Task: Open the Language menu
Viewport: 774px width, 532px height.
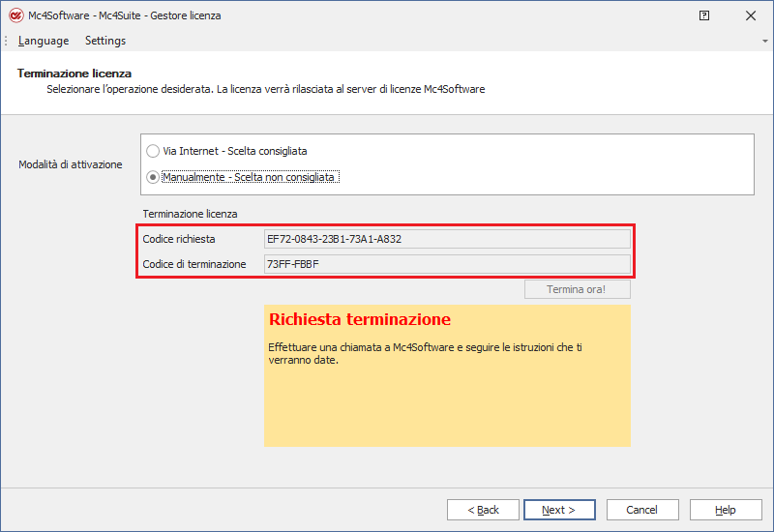Action: (44, 41)
